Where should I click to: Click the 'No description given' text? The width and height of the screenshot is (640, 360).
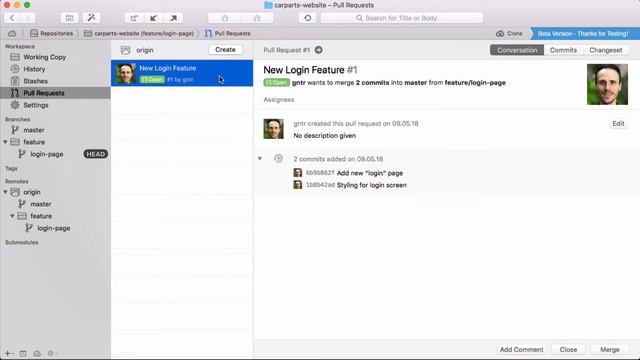[324, 136]
